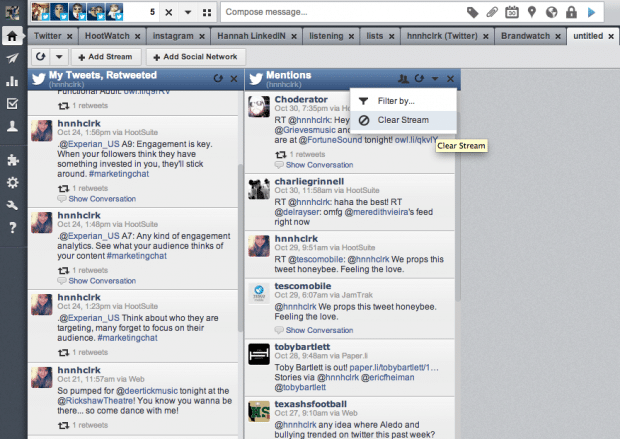Expand the profile picker dropdown arrow
The width and height of the screenshot is (620, 439).
coord(188,12)
